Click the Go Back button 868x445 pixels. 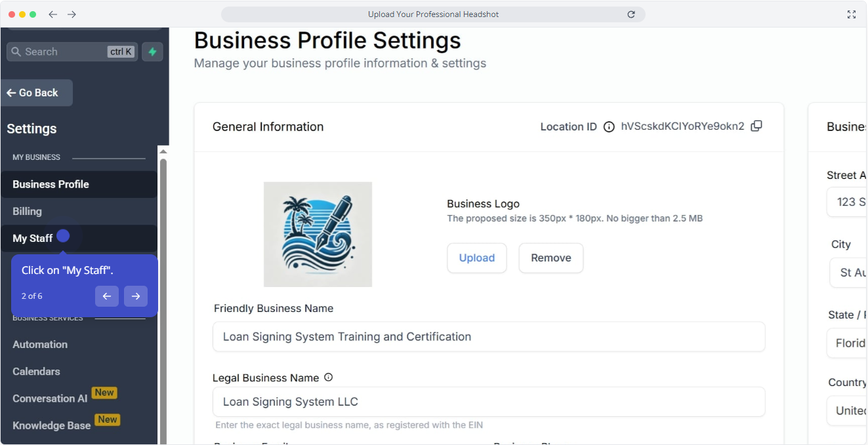pos(37,93)
